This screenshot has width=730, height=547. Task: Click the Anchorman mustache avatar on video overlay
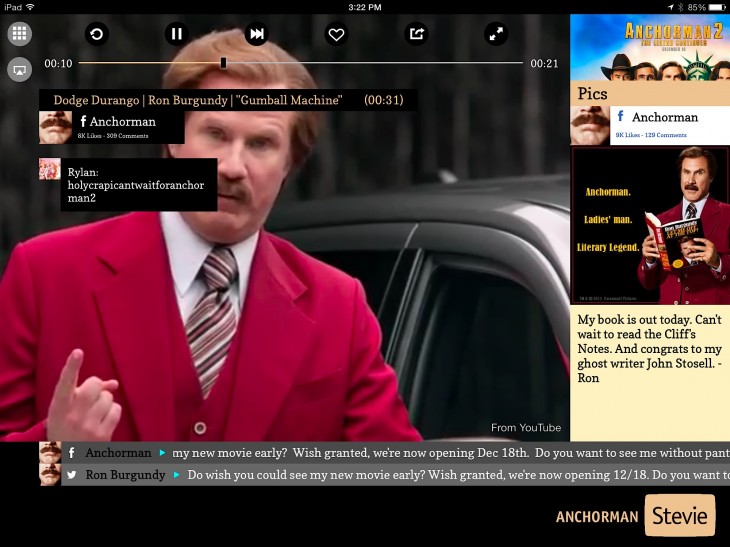55,127
